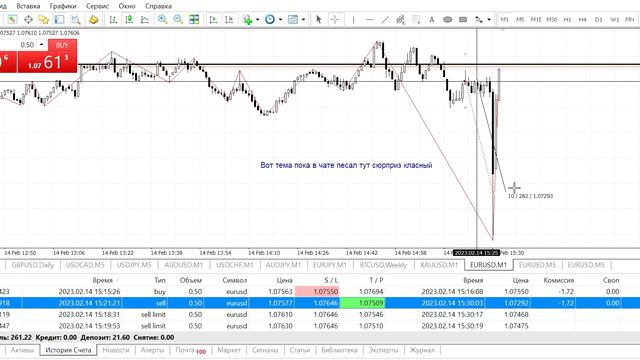The width and height of the screenshot is (640, 360).
Task: Open the Market Watch window icon
Action: [12, 19]
